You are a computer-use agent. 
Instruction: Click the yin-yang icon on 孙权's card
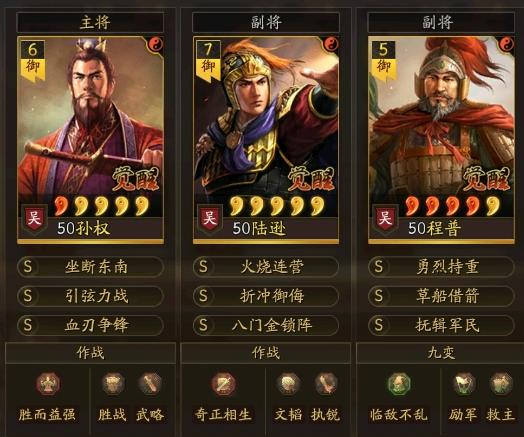tap(155, 44)
